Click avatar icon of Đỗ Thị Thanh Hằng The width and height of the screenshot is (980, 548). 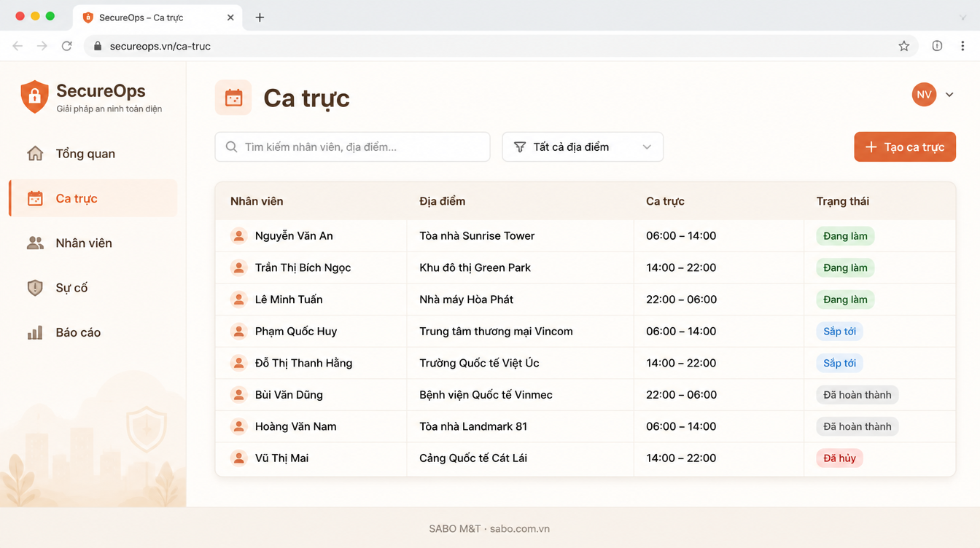click(238, 363)
